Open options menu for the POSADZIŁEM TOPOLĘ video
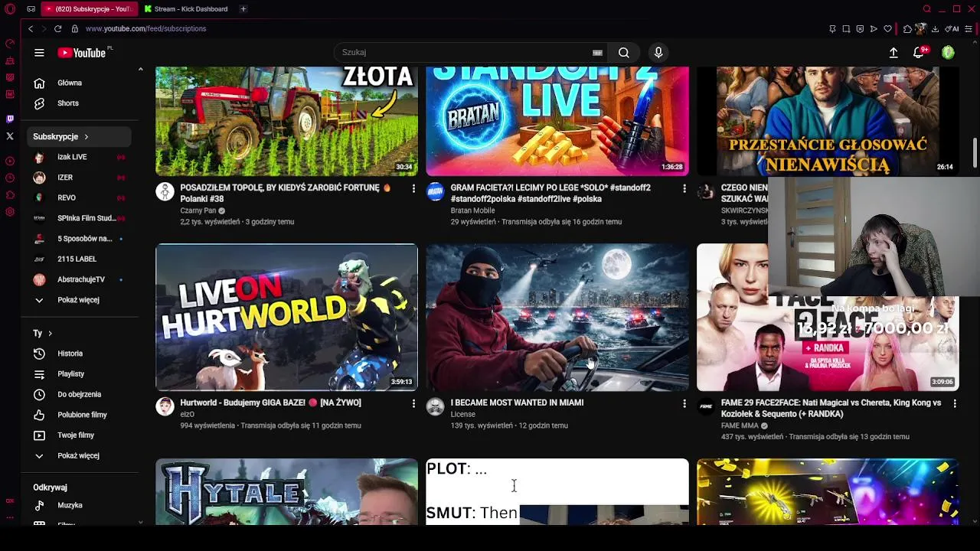980x551 pixels. point(413,188)
